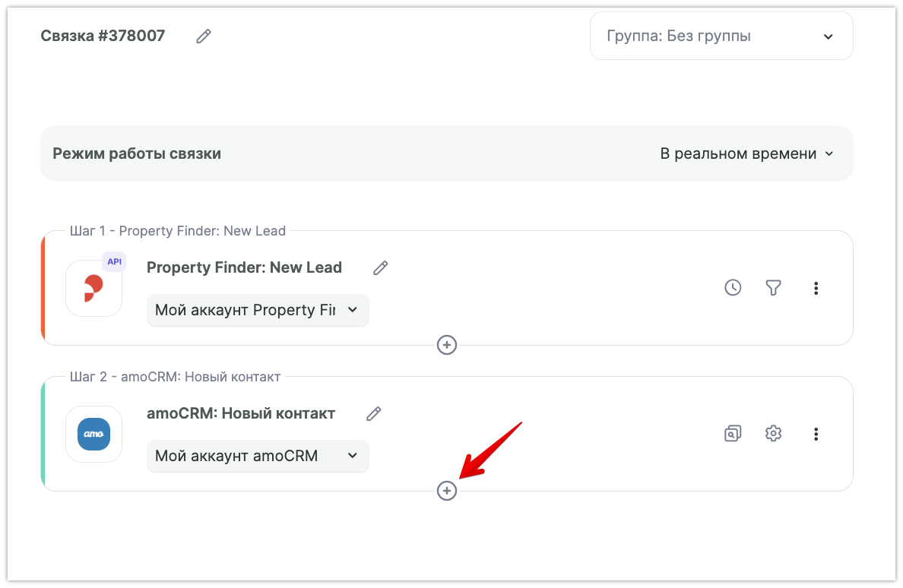Open the filter icon on Property Finder step
The width and height of the screenshot is (903, 588).
[773, 288]
